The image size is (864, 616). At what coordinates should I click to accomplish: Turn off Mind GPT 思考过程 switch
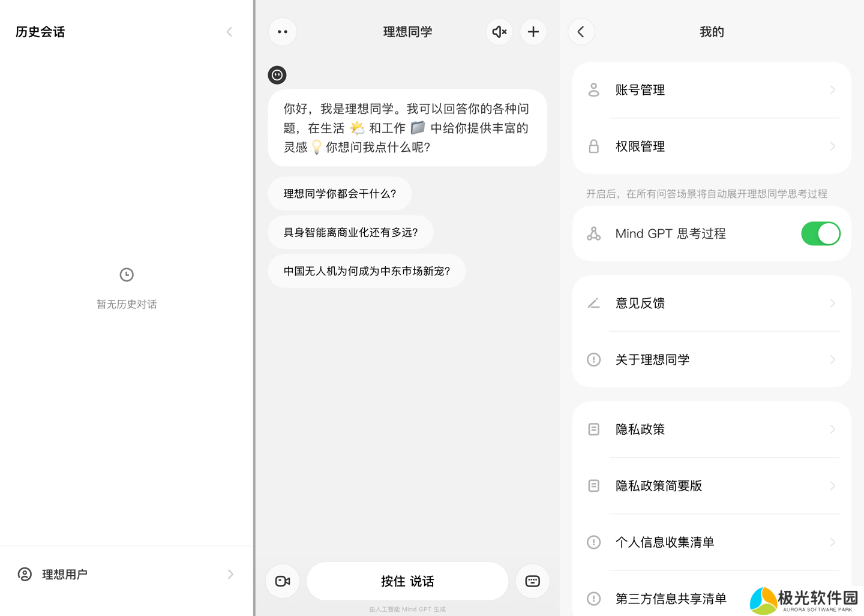(x=820, y=234)
